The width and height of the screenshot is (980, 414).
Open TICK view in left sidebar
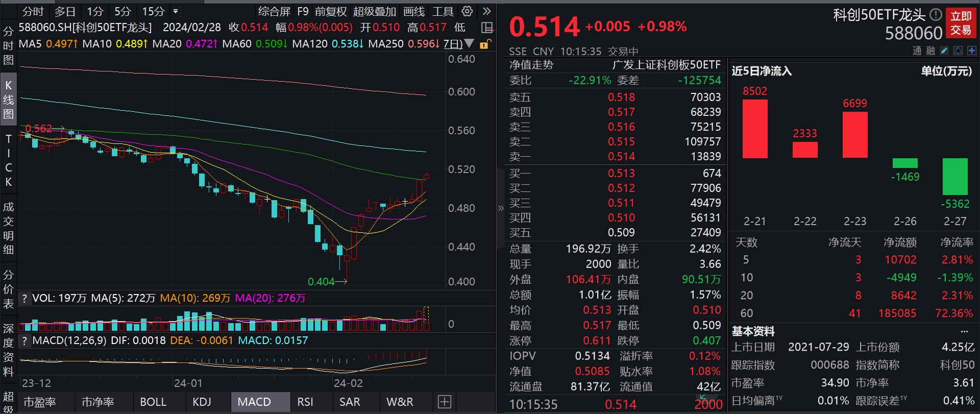tap(8, 160)
